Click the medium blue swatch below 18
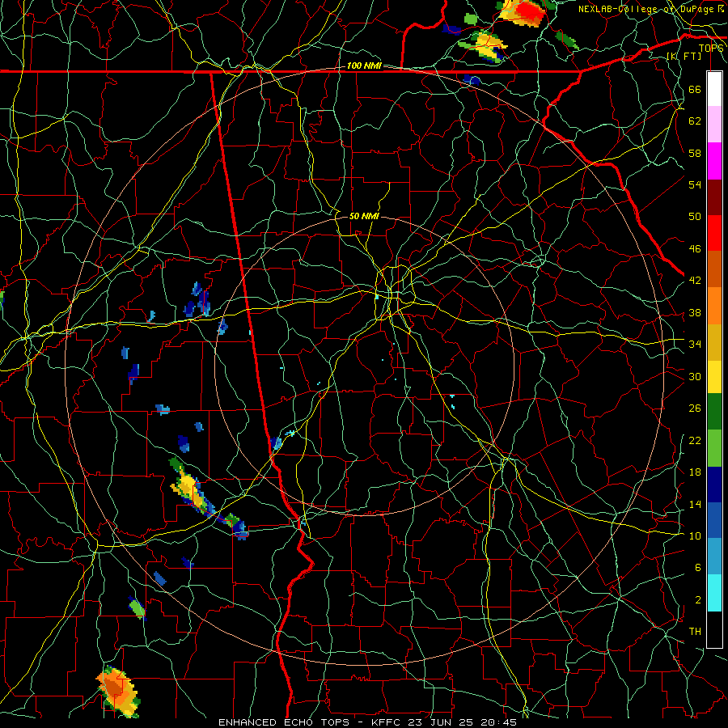Screen dimensions: 728x728 point(714,520)
